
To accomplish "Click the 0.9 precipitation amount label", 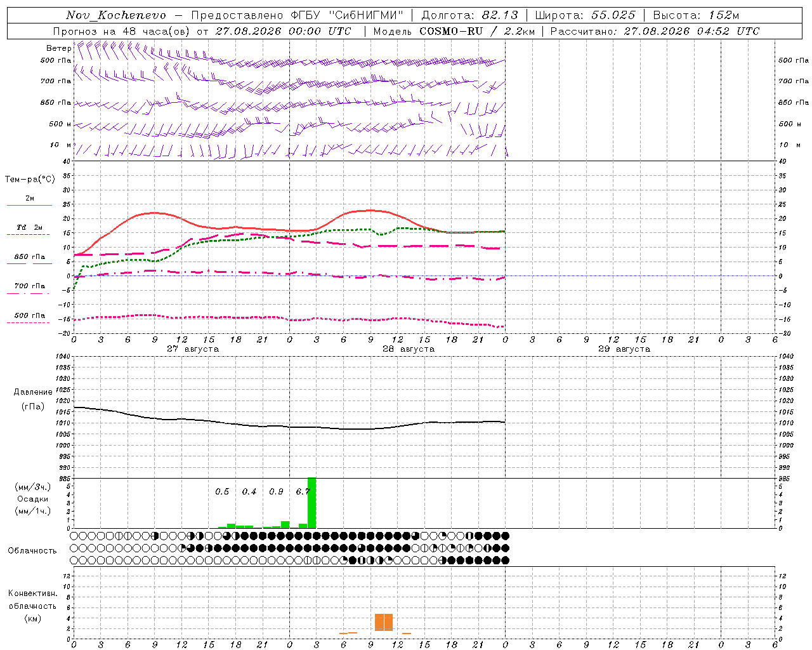I will coord(276,492).
